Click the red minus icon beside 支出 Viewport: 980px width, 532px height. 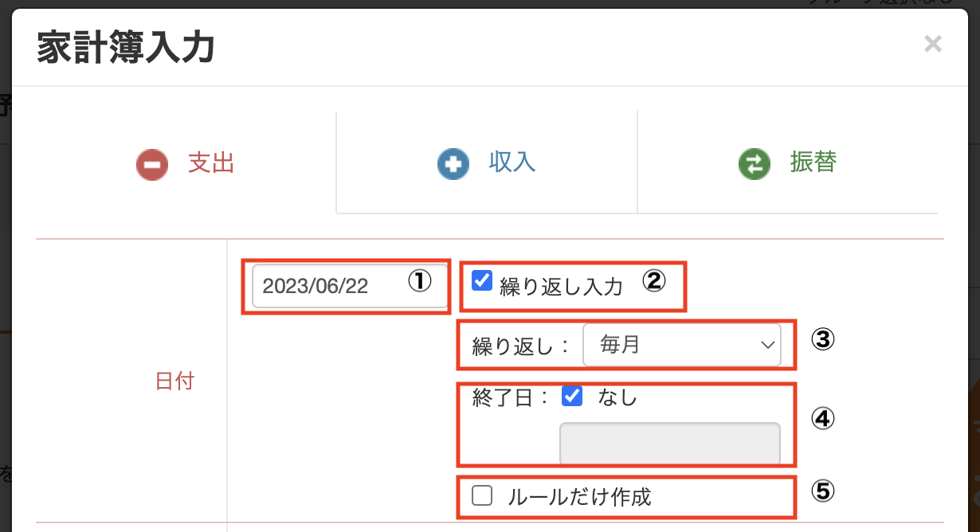(152, 165)
